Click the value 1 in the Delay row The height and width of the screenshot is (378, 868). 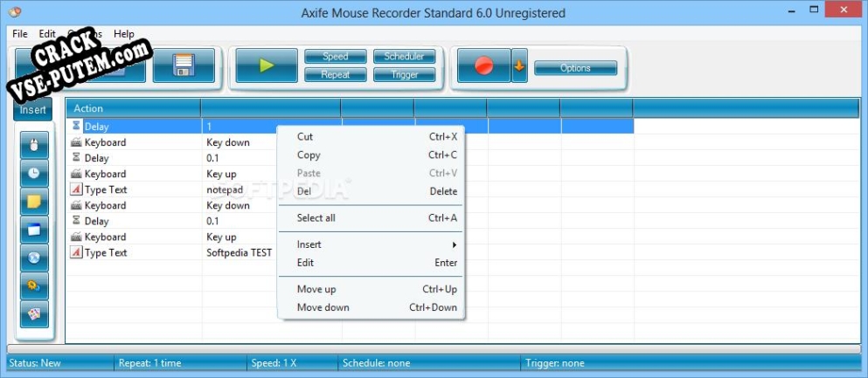tap(209, 127)
